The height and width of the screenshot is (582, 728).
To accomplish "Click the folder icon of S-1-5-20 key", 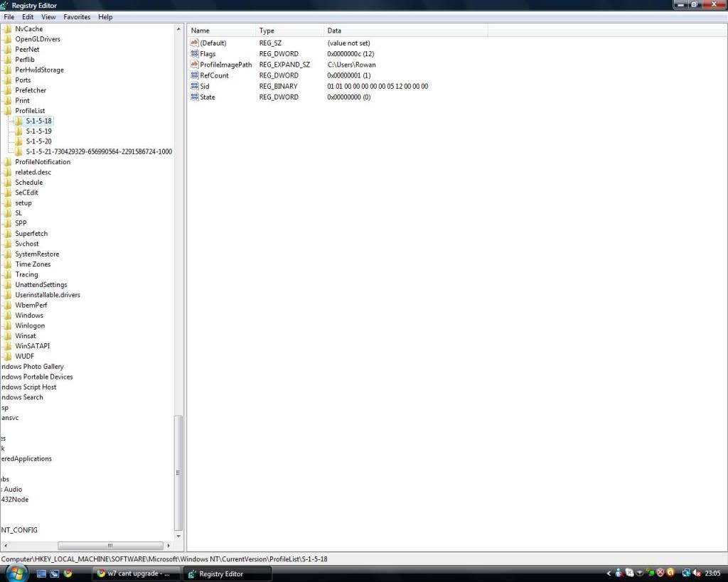I will (18, 141).
